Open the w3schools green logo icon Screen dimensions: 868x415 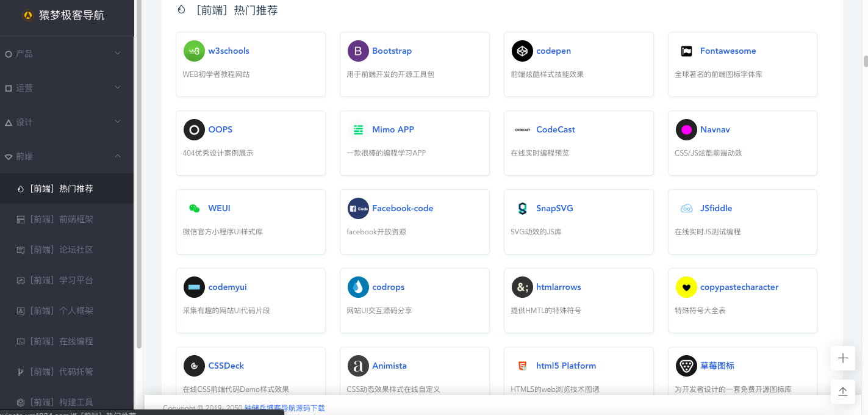pyautogui.click(x=194, y=51)
